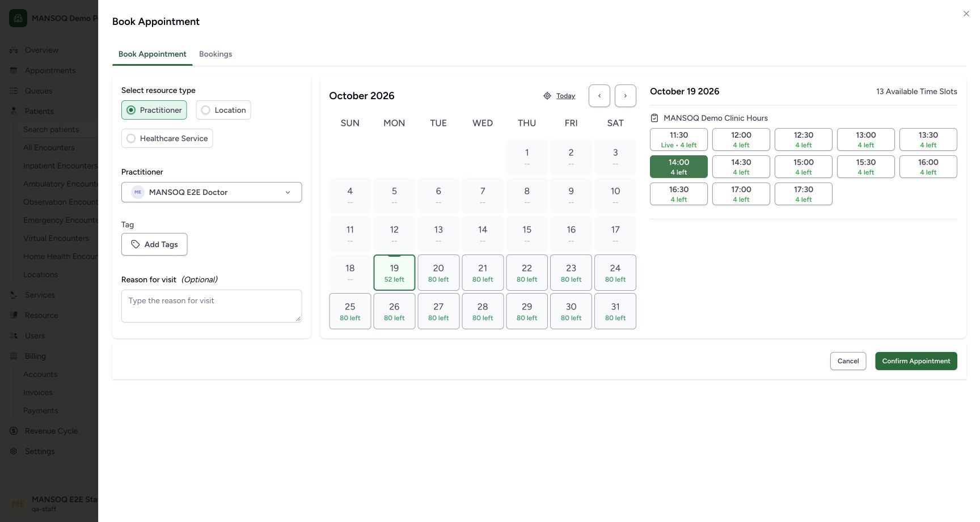This screenshot has height=522, width=980.
Task: Open the Practitioner dropdown MANSOQ E2E Doctor
Action: [x=212, y=192]
